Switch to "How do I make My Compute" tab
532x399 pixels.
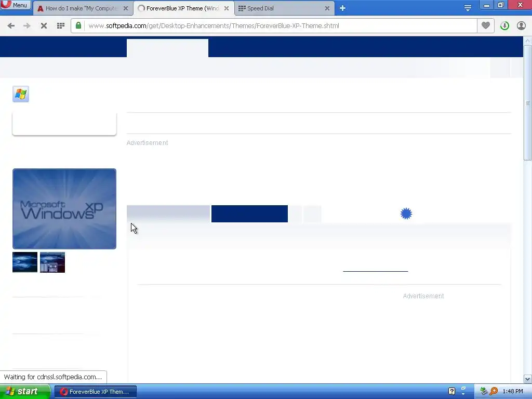82,8
